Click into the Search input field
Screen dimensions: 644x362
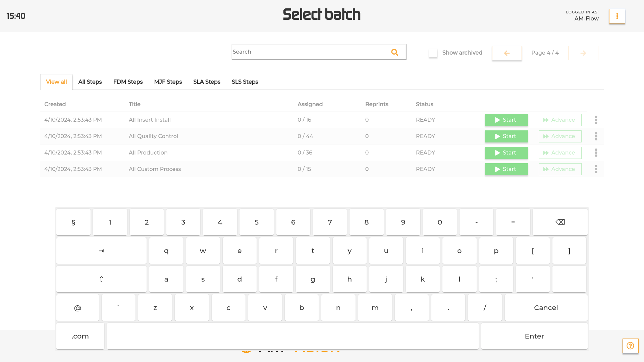pos(309,52)
